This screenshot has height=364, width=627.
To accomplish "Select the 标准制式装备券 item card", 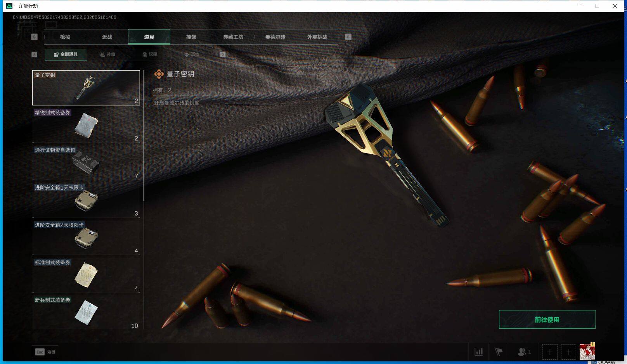I will [x=86, y=275].
